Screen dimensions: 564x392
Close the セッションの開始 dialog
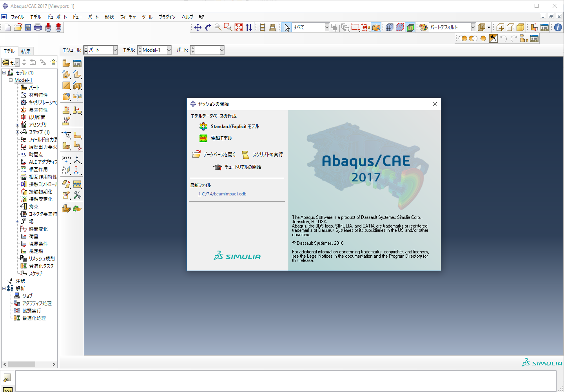coord(435,104)
